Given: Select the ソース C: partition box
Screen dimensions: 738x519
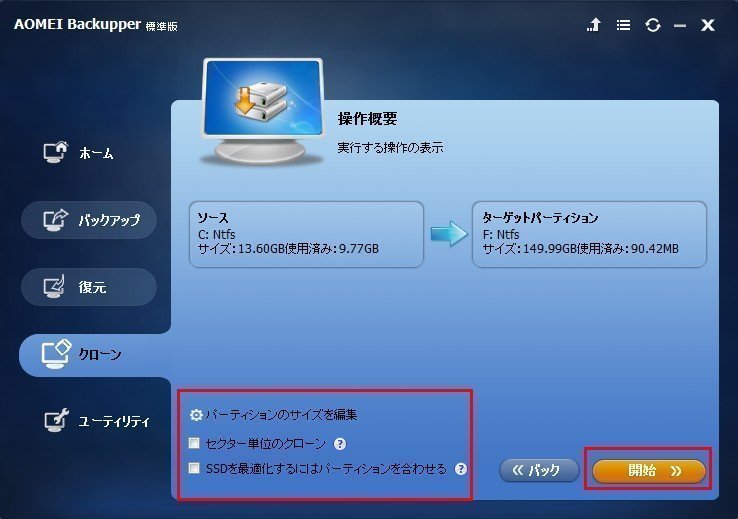Looking at the screenshot, I should point(306,234).
